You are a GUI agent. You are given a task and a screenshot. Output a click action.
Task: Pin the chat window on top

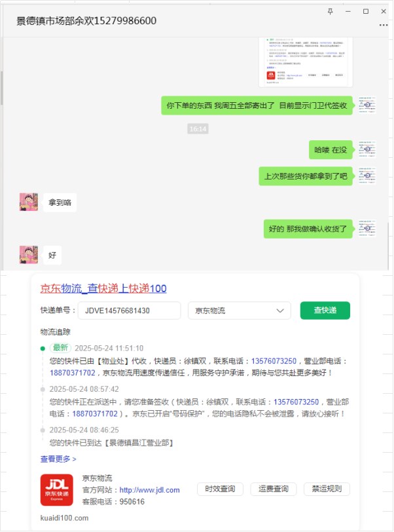tap(331, 12)
